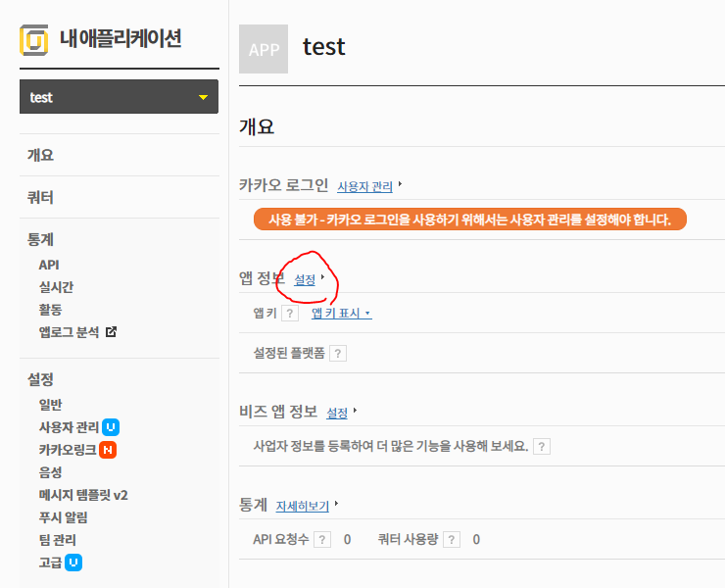Click 자세히보기 link next to 통계

click(303, 506)
